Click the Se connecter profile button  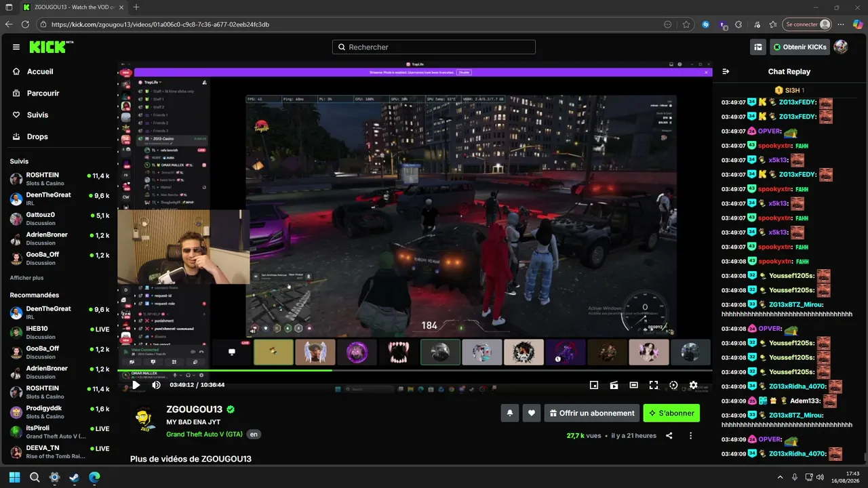(807, 24)
